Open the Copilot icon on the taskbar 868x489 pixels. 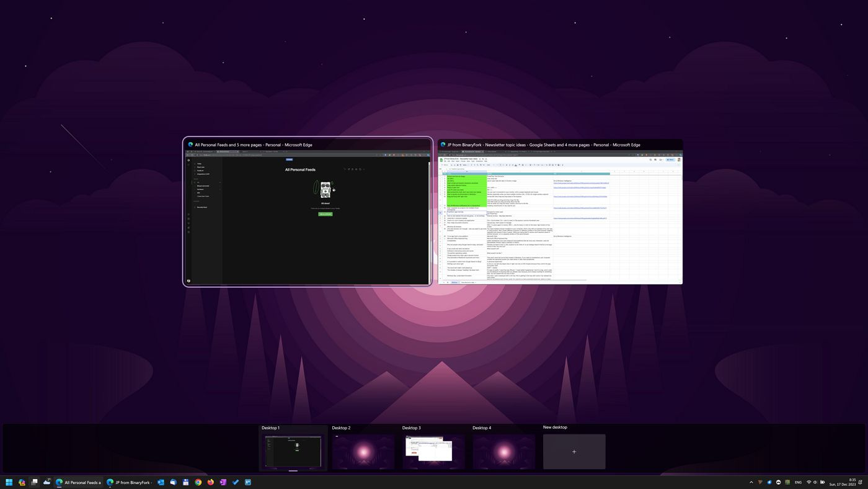[22, 482]
